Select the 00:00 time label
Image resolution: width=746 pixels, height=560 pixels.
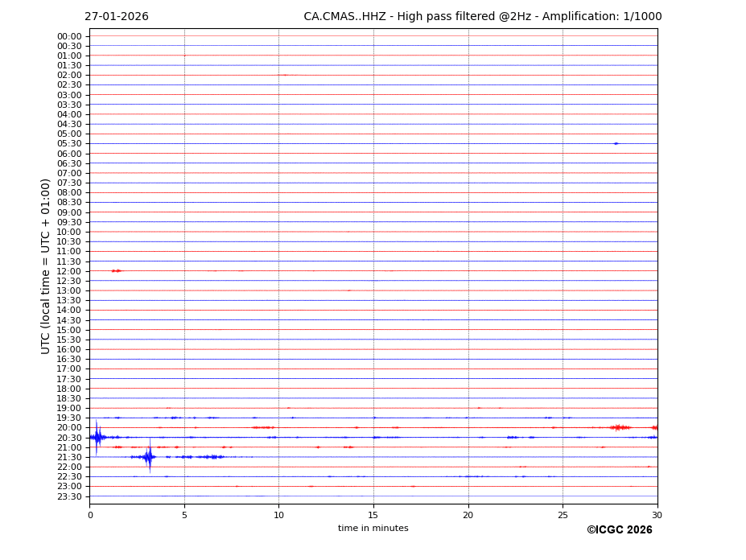coord(69,36)
